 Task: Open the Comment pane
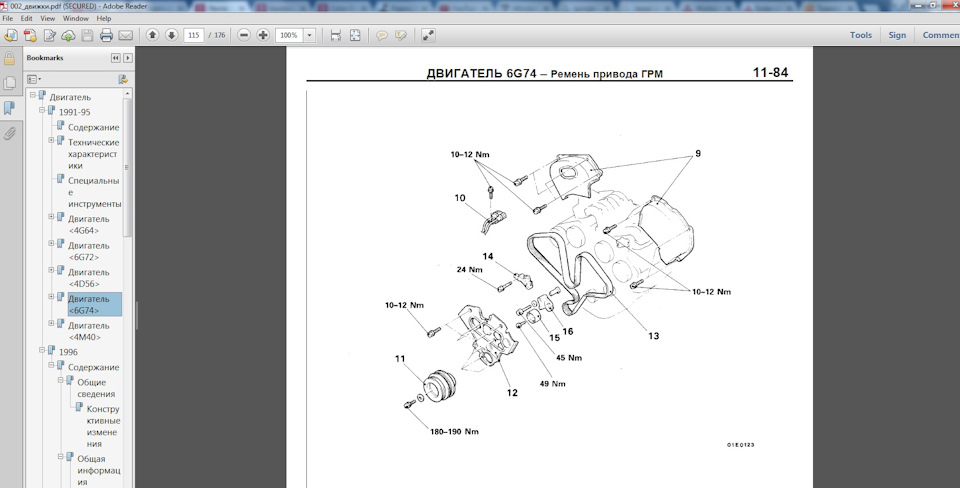941,35
